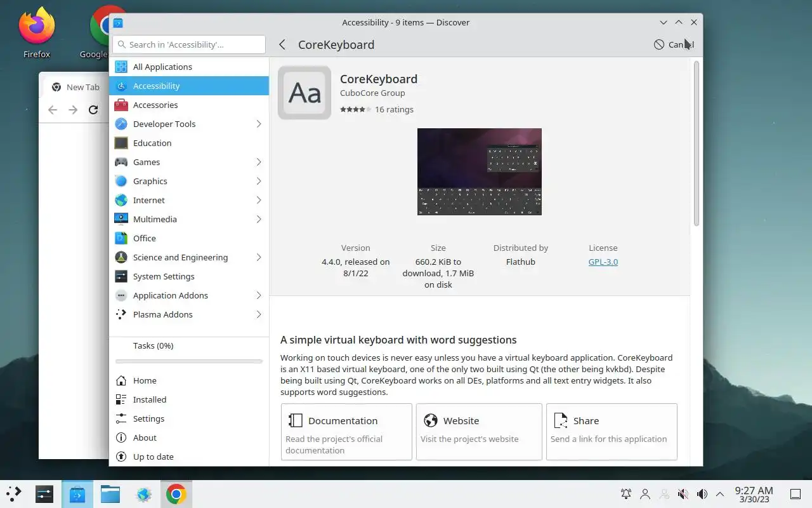Click the Science and Engineering icon
This screenshot has height=508, width=812.
(x=121, y=257)
